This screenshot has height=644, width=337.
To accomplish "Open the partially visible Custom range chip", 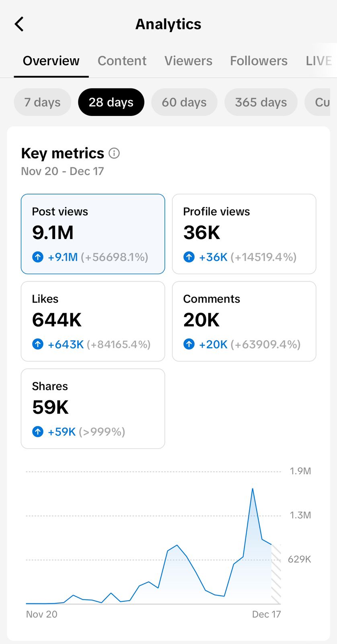I will pyautogui.click(x=322, y=102).
